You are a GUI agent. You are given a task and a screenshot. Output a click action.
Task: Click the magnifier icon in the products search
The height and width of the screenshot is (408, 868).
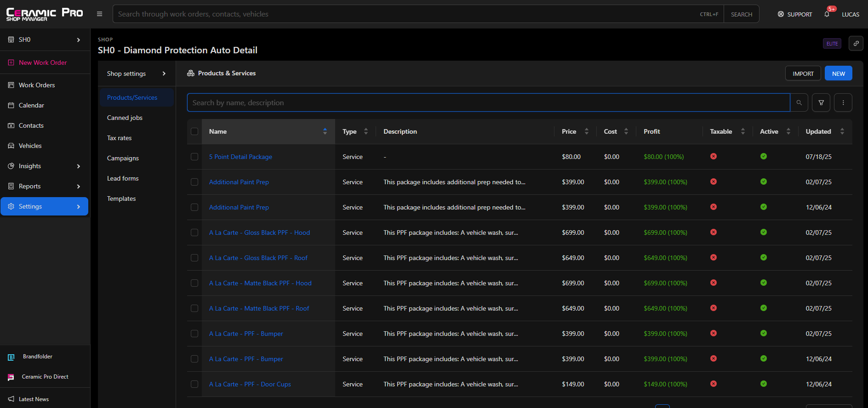799,103
